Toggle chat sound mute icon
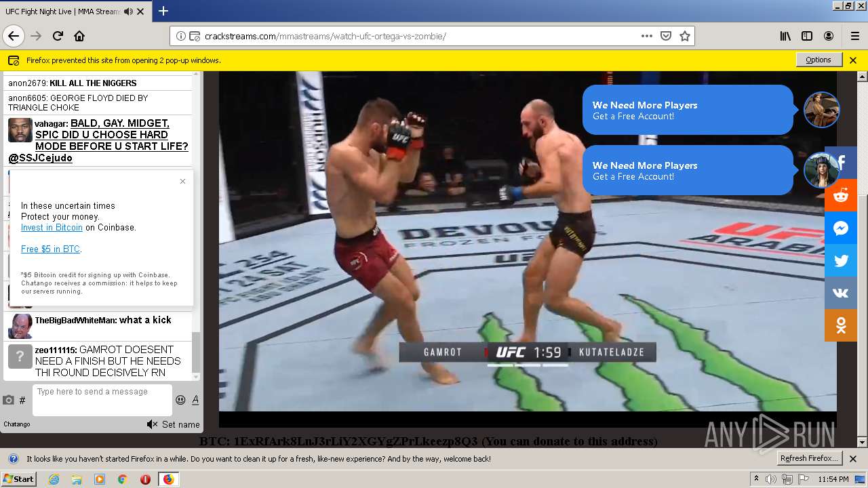The image size is (868, 488). point(152,424)
